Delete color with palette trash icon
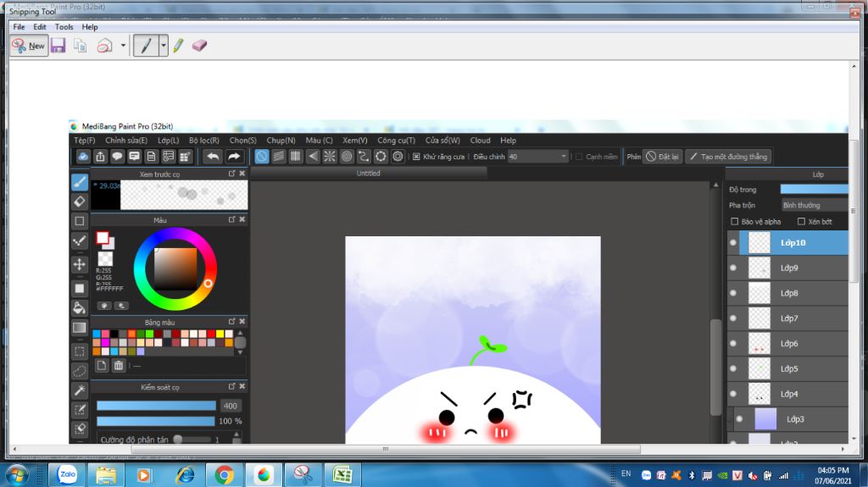The image size is (868, 487). click(119, 365)
